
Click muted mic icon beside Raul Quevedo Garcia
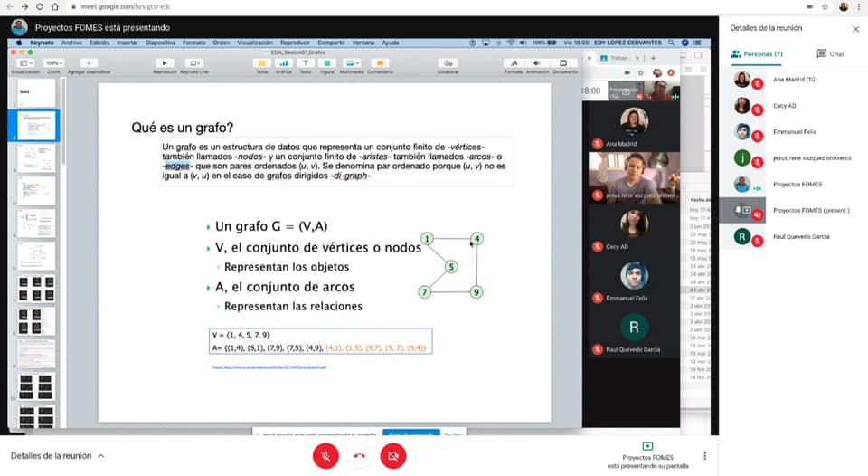pos(758,241)
